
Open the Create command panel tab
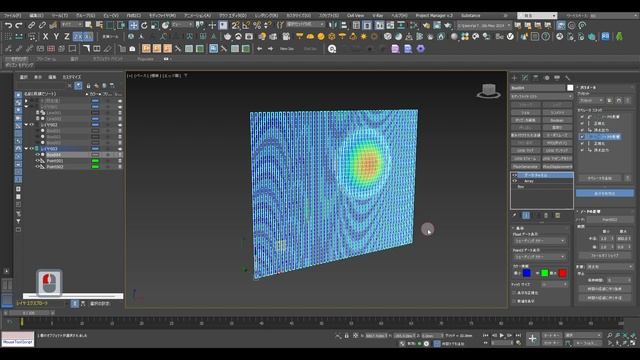pos(514,78)
